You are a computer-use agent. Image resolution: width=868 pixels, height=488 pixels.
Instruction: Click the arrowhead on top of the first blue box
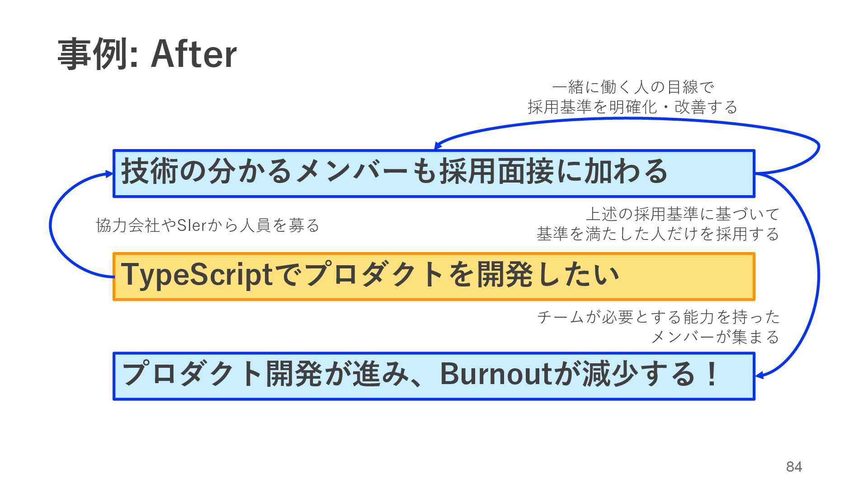tap(437, 145)
